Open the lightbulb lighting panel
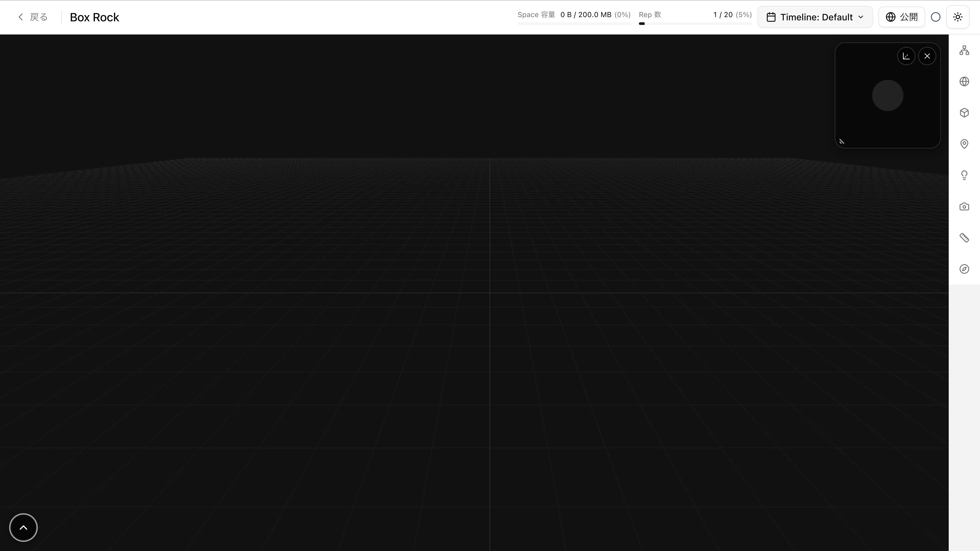 [x=964, y=175]
